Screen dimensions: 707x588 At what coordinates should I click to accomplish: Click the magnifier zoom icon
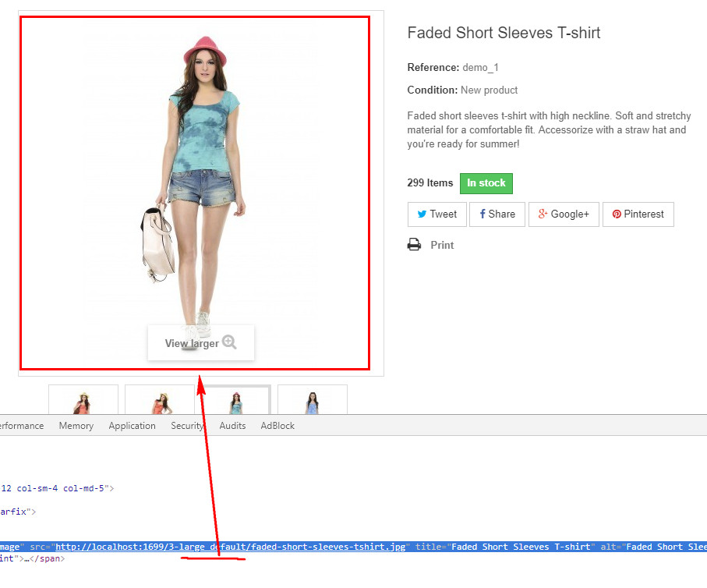(x=229, y=342)
